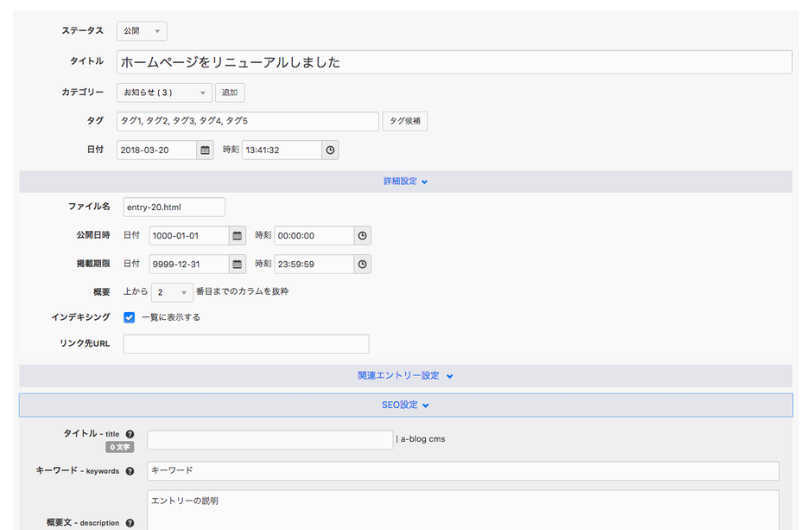The height and width of the screenshot is (530, 812).
Task: Open the カテゴリー dropdown showing お知らせ(3)
Action: [164, 92]
